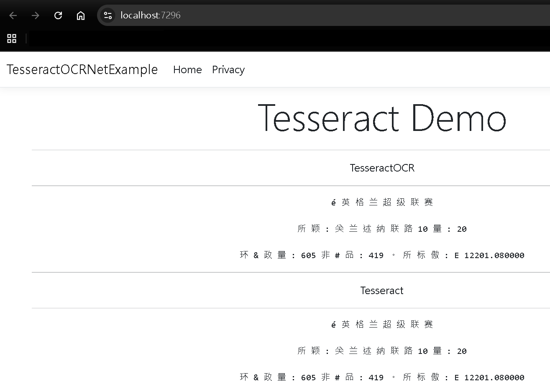
Task: Go to the Home nav item
Action: pos(187,69)
